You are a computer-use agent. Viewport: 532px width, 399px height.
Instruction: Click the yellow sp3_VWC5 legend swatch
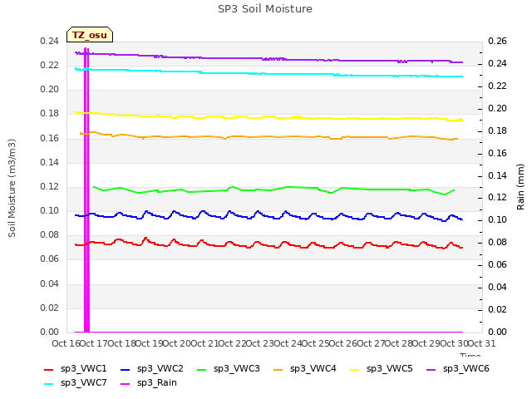[x=355, y=369]
